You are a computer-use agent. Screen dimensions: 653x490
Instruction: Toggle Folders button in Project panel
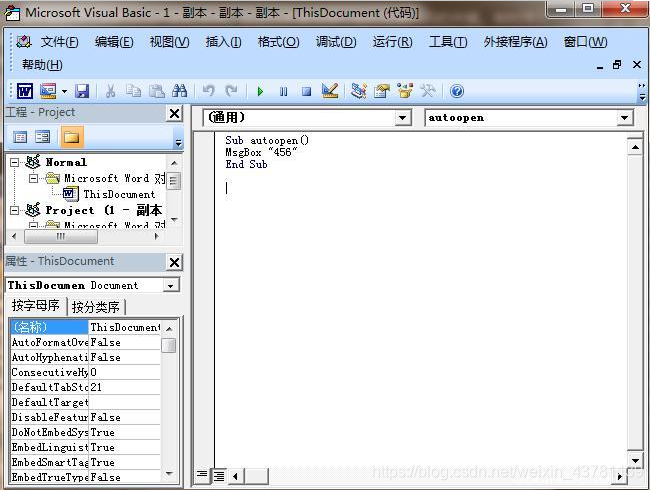[72, 137]
